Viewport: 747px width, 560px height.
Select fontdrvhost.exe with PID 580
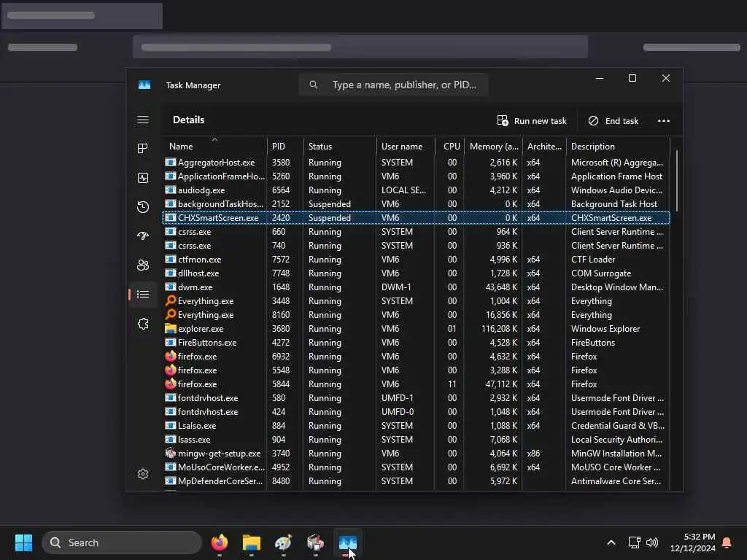(x=417, y=397)
